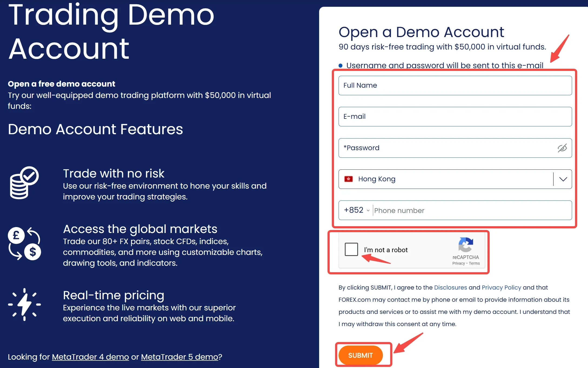
Task: Expand country list with chevron arrow
Action: [x=563, y=179]
